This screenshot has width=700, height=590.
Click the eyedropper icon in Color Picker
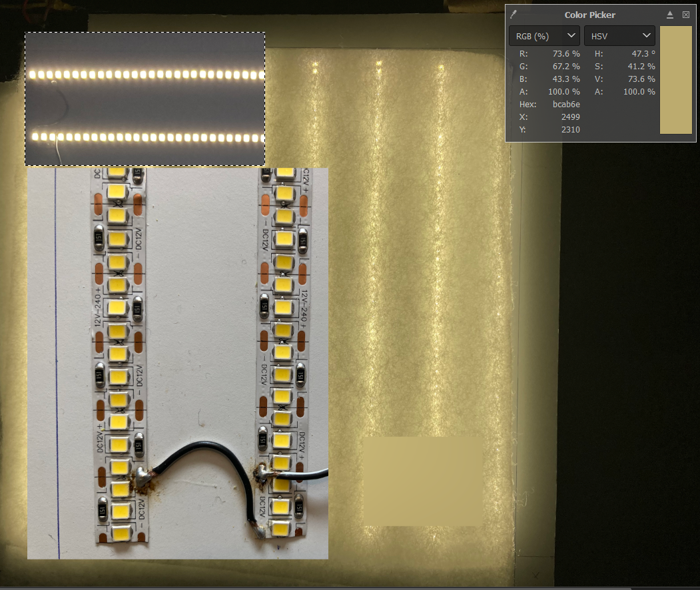click(514, 15)
